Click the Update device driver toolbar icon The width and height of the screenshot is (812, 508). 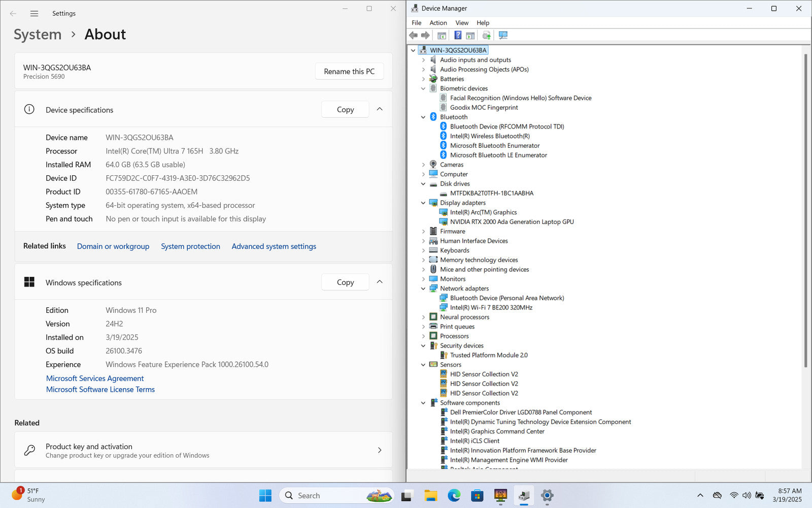pyautogui.click(x=487, y=35)
